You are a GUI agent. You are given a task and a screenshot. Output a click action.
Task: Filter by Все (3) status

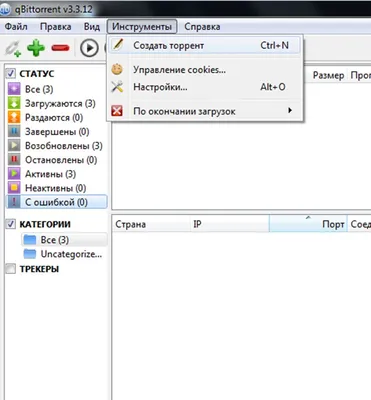(39, 89)
